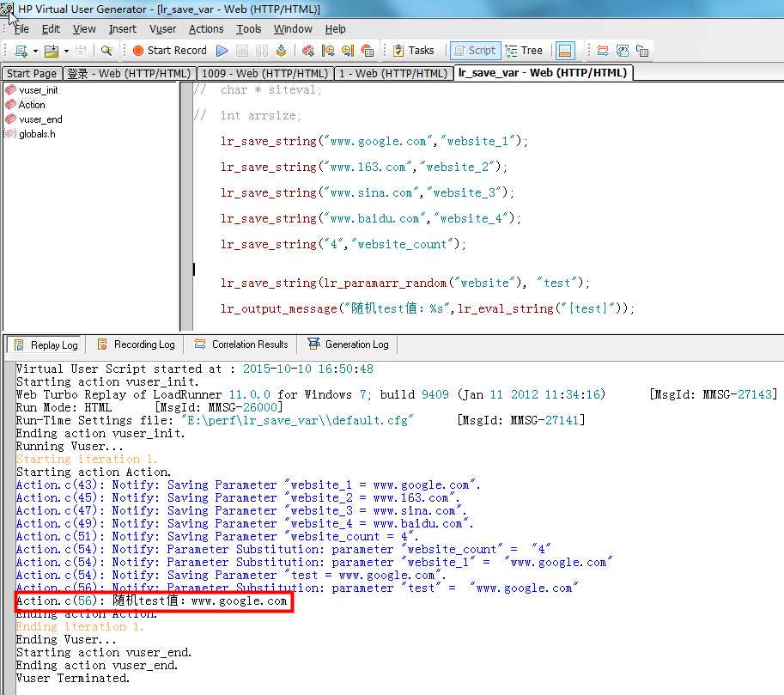
Task: Open the Insert menu
Action: click(x=123, y=29)
